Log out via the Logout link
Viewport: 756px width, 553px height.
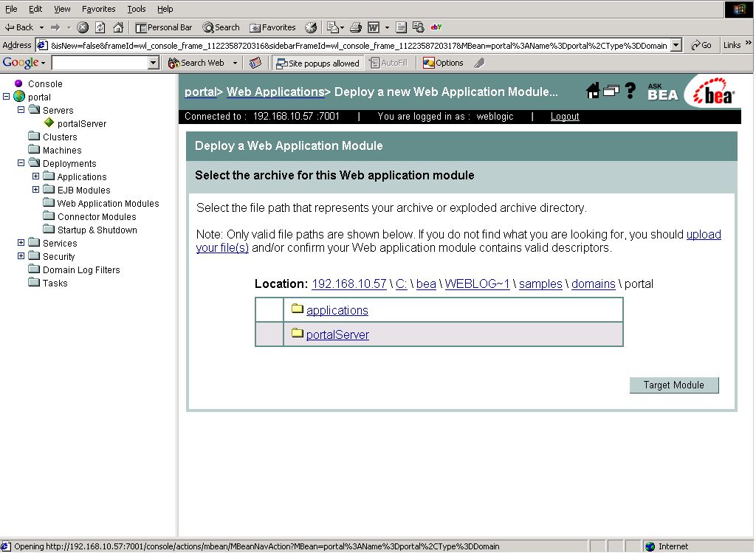click(x=565, y=116)
